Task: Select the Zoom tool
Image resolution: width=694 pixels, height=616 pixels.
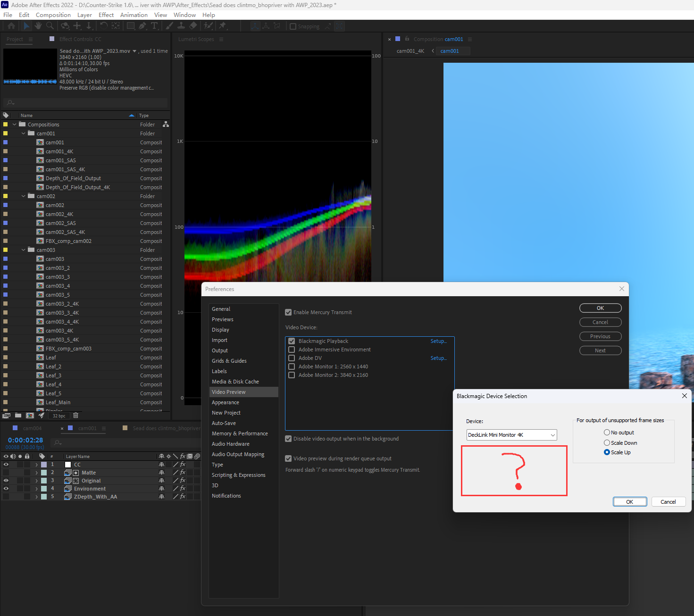Action: pos(50,25)
